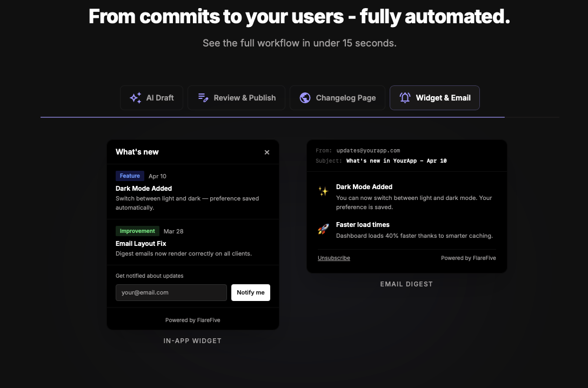Click the green Improvement badge
The width and height of the screenshot is (588, 388).
137,231
